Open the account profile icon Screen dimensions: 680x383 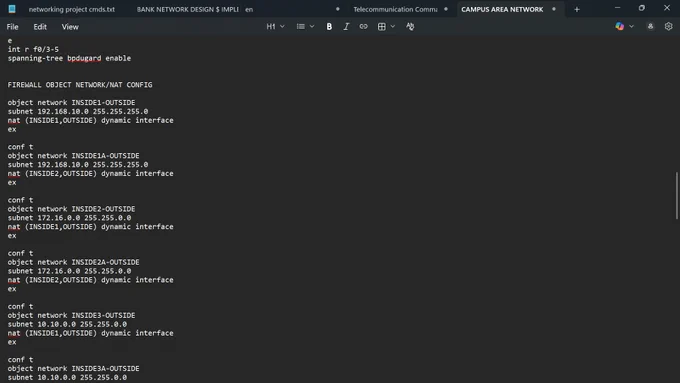[x=651, y=26]
